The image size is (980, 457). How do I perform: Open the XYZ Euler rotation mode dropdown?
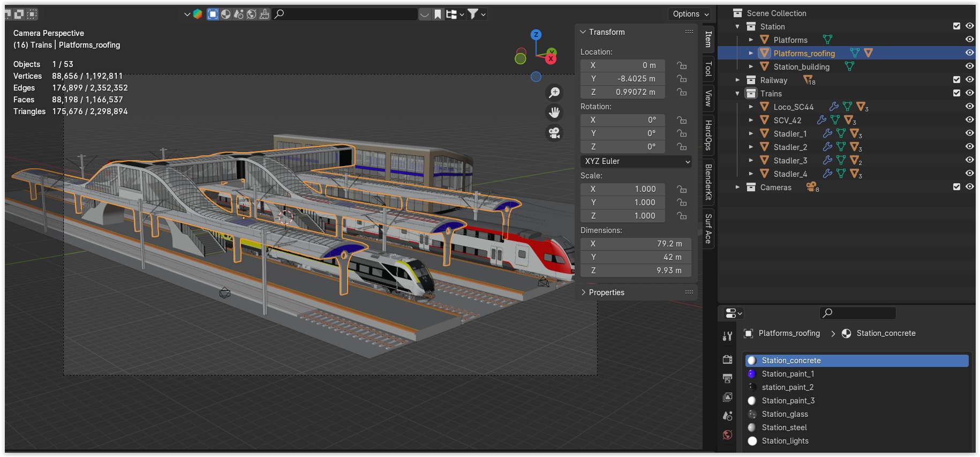636,161
